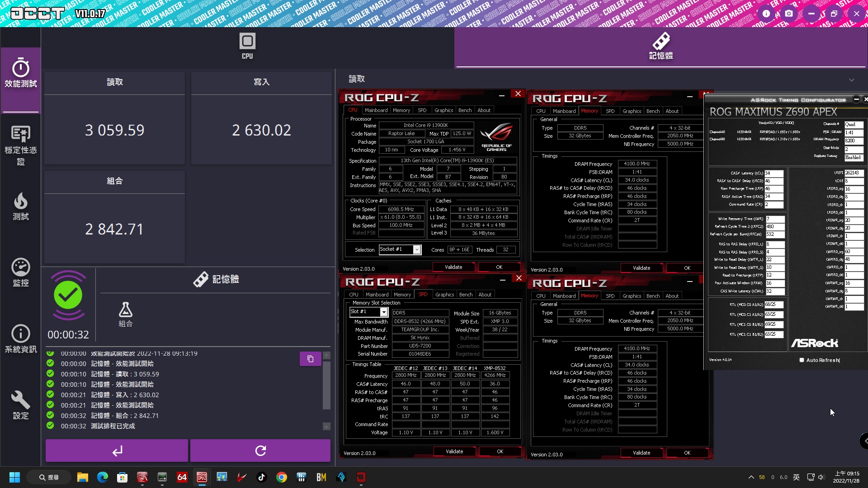Expand the side panel handle at the right edge
The width and height of the screenshot is (868, 488).
coord(864,441)
